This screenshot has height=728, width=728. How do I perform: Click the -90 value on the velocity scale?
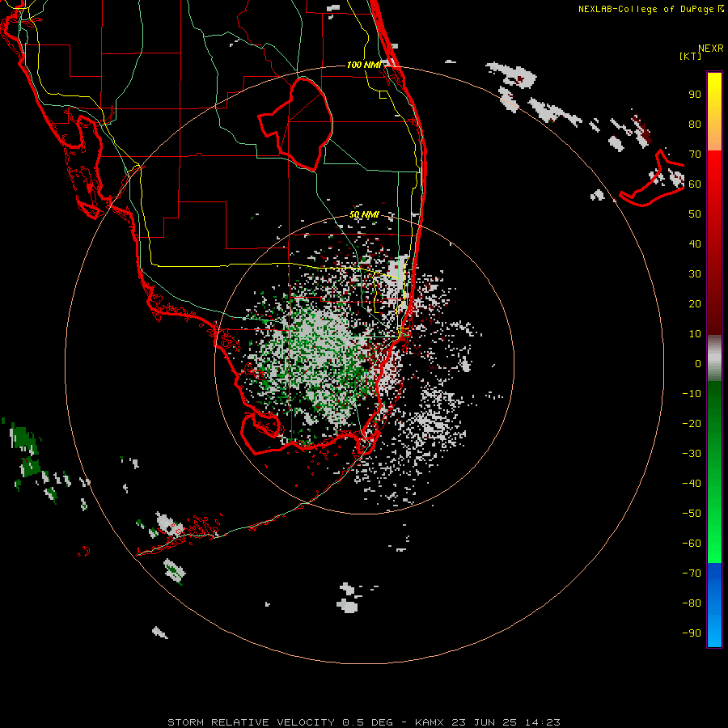coord(692,633)
